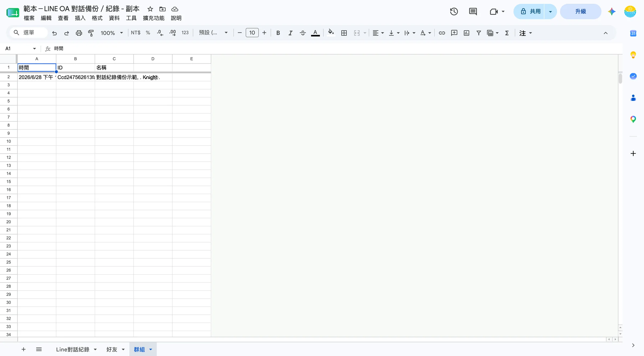Viewport: 644px width, 356px height.
Task: Open the share options dropdown arrow
Action: click(x=550, y=12)
